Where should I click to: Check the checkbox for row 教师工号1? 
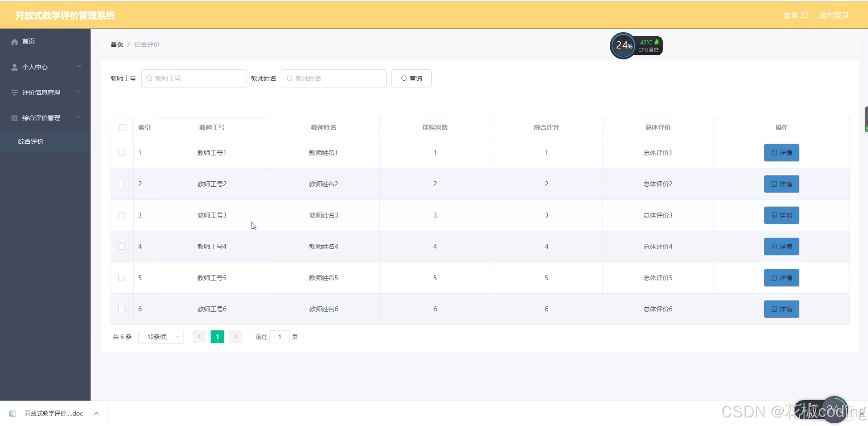[x=121, y=153]
